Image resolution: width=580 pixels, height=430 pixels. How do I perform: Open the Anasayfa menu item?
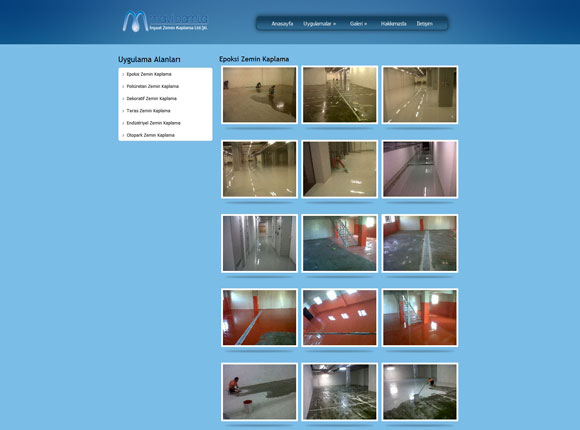coord(282,24)
